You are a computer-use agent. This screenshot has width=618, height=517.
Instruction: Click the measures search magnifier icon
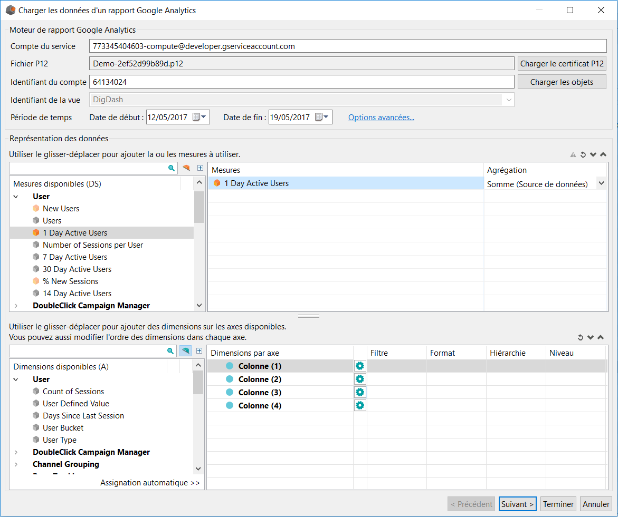click(x=172, y=169)
